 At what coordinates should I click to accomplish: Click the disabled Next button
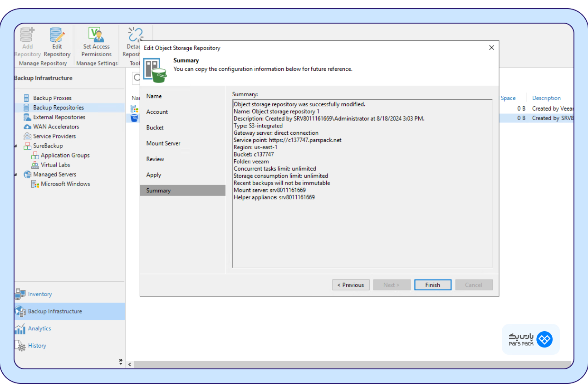[x=392, y=285]
